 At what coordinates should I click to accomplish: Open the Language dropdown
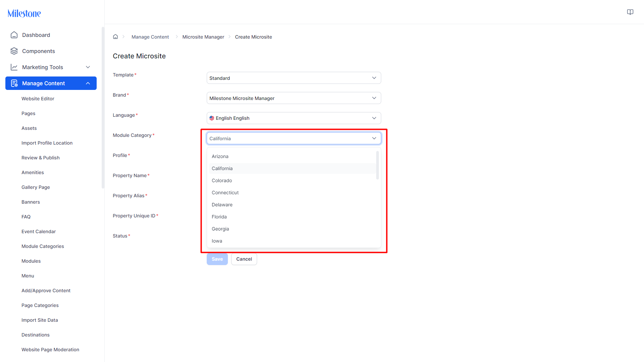[x=294, y=118]
